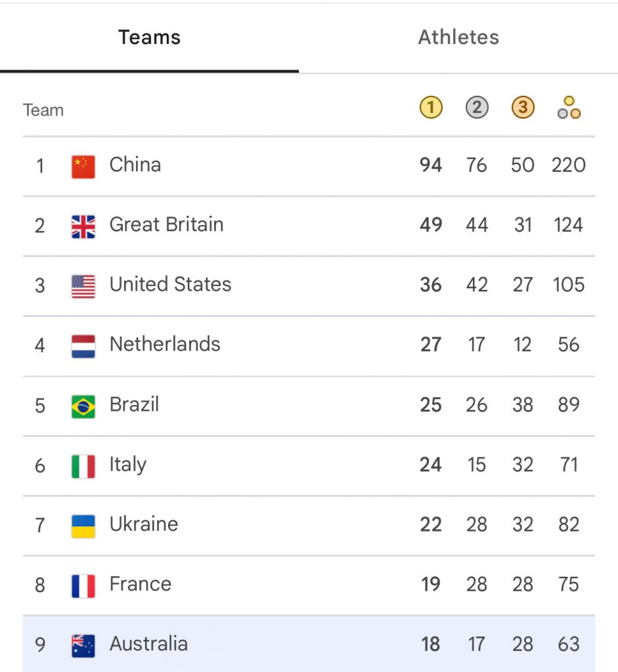Select the highlighted Australia row name
Image resolution: width=618 pixels, height=672 pixels.
(x=148, y=644)
